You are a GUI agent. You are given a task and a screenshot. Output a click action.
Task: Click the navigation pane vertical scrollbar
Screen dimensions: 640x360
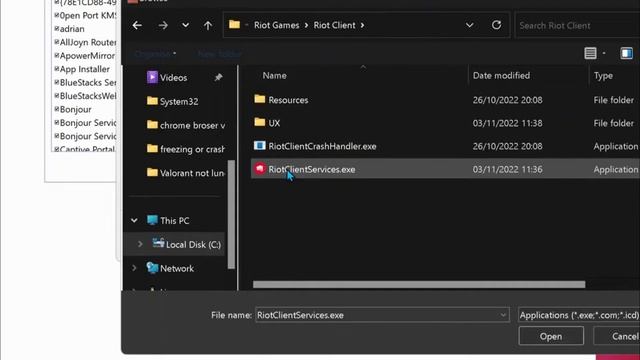(x=231, y=214)
